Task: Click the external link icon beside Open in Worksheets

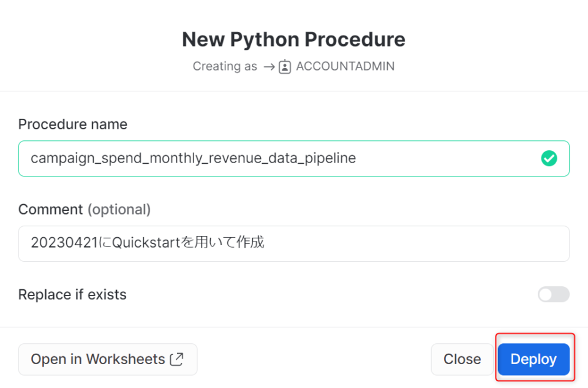Action: point(177,359)
